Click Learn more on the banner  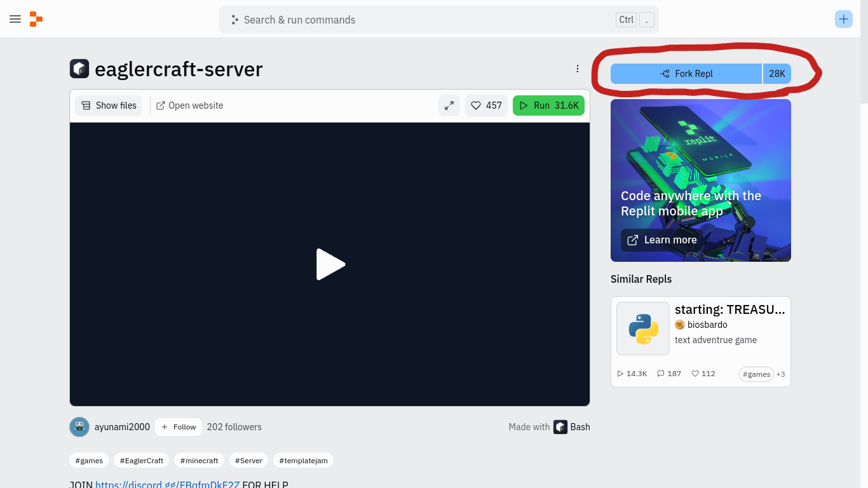[662, 240]
